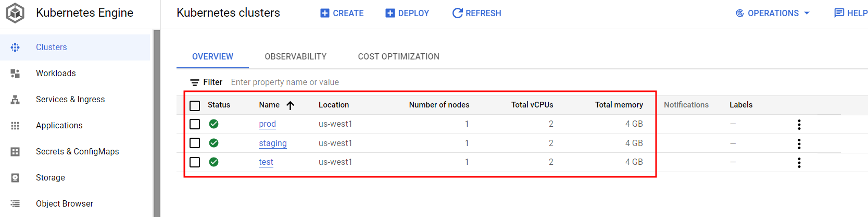Image resolution: width=868 pixels, height=217 pixels.
Task: Click the Notifications column header
Action: 686,105
